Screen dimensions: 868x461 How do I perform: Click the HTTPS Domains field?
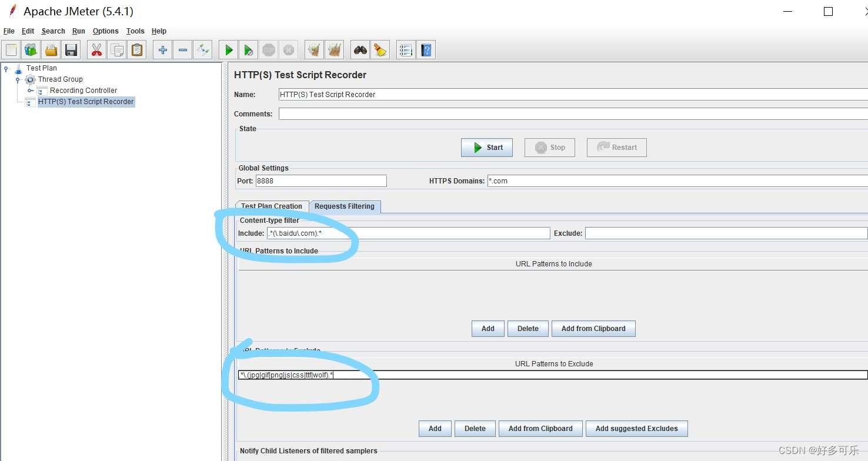[677, 181]
